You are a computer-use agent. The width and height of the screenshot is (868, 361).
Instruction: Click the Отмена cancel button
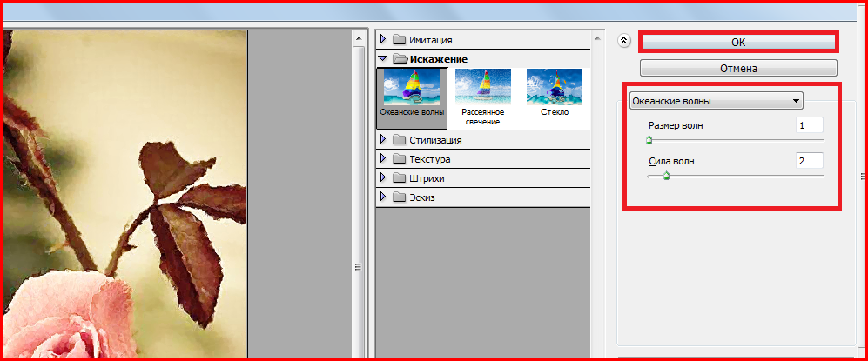click(738, 69)
